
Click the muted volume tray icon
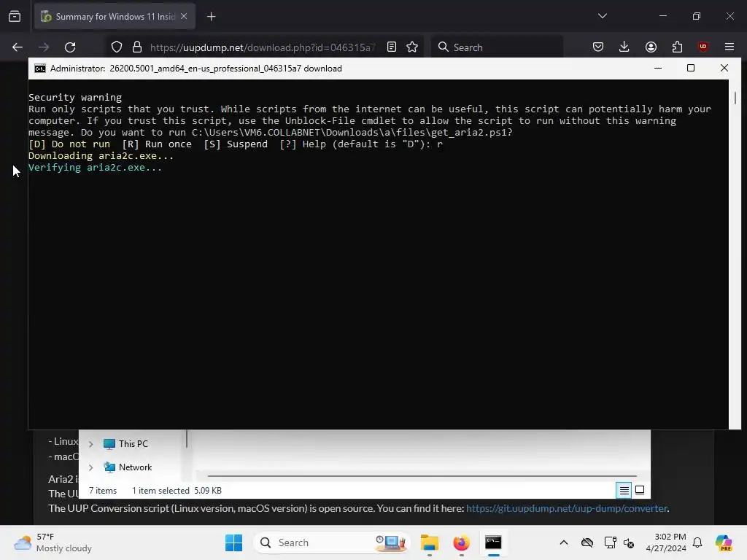point(628,542)
